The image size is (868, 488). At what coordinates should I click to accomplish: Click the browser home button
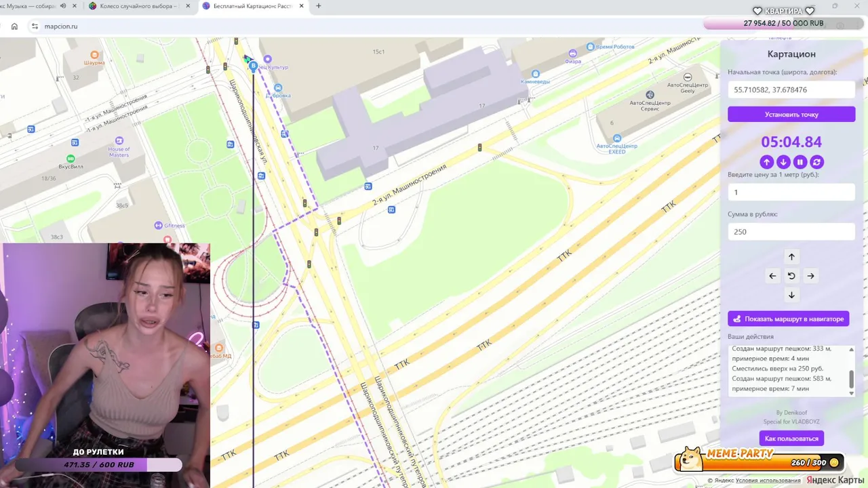tap(14, 26)
